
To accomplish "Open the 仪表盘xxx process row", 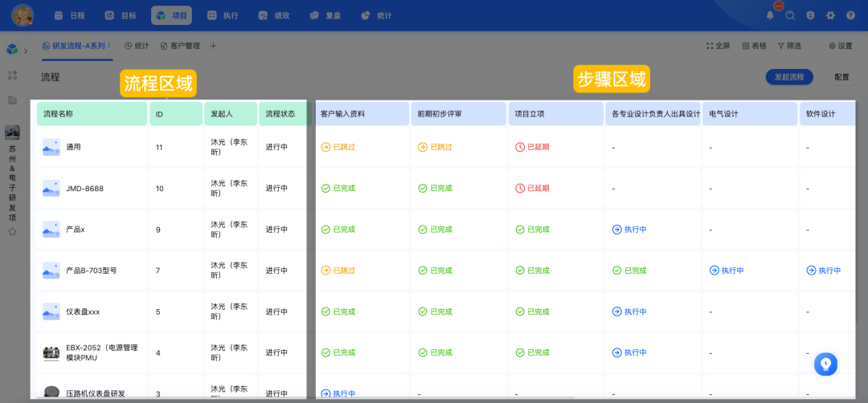I will [x=83, y=311].
